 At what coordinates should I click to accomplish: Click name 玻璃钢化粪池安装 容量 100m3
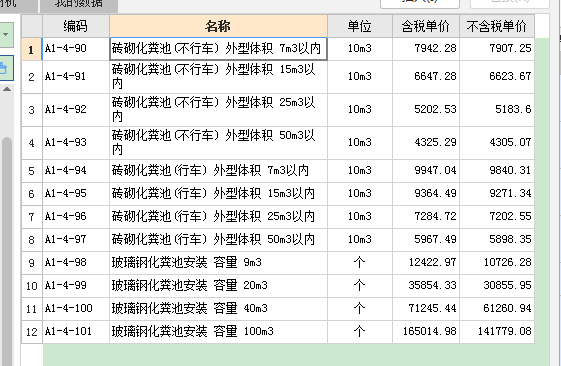click(218, 332)
